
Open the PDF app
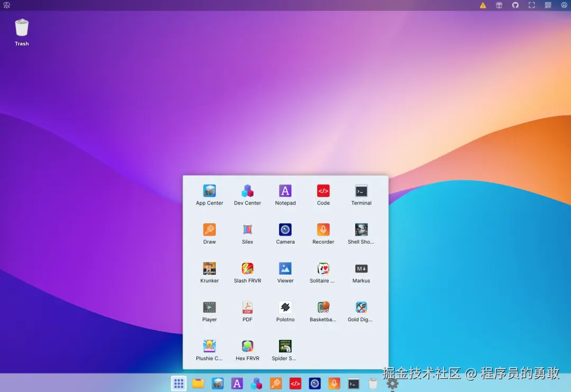[247, 312]
